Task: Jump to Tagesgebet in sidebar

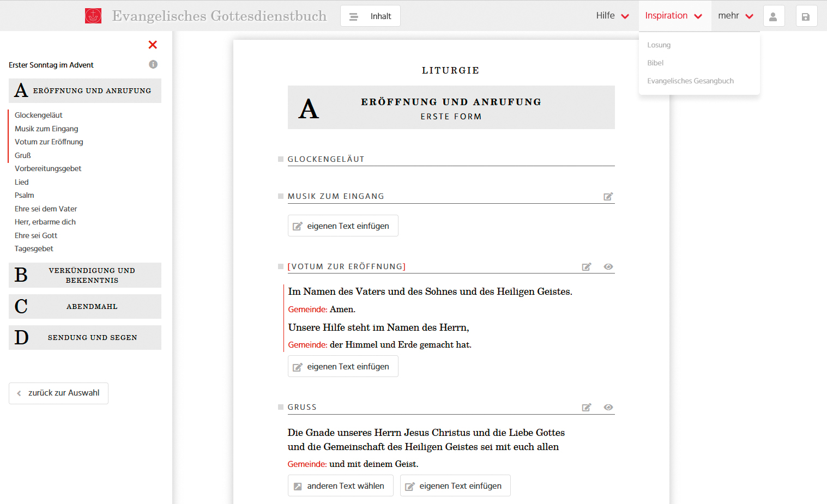Action: coord(34,249)
